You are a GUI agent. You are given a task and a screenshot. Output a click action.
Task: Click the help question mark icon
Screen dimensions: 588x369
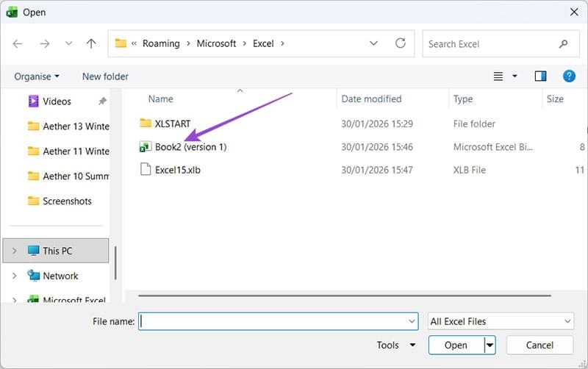pyautogui.click(x=568, y=76)
